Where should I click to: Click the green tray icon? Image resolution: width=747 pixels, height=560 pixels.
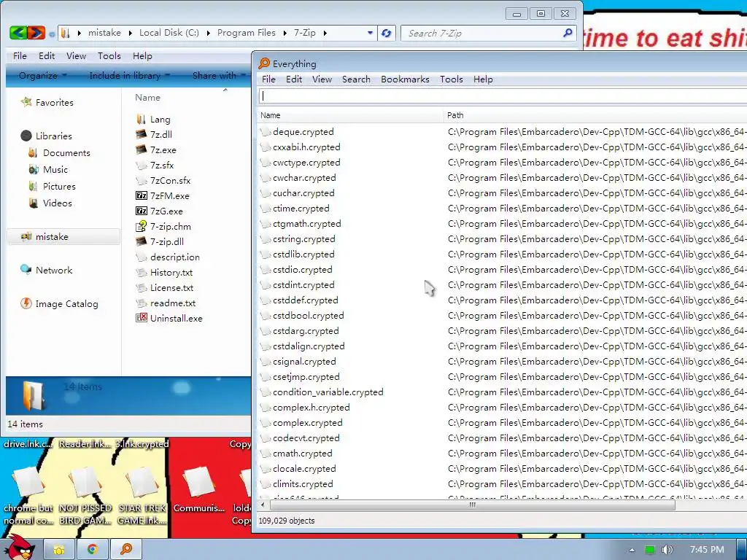(650, 550)
